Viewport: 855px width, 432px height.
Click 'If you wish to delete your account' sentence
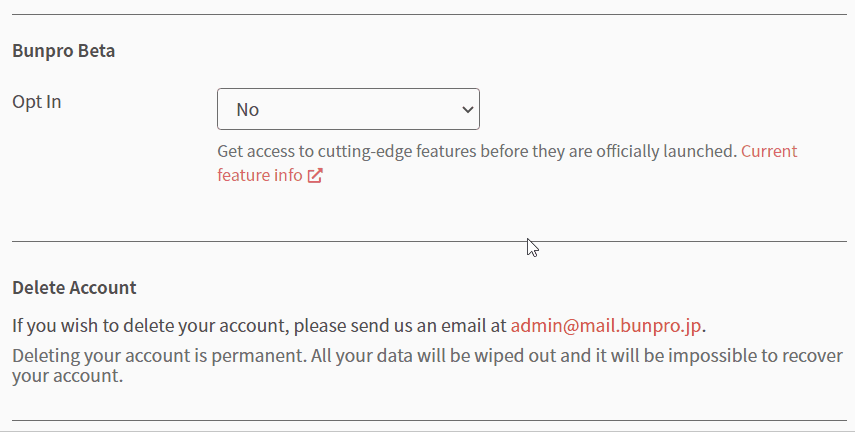[150, 326]
